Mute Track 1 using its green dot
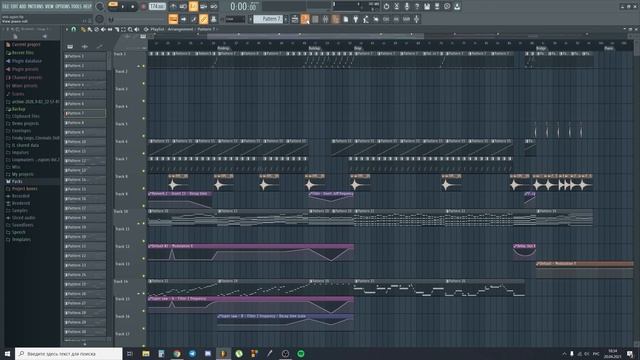The image size is (640, 360). [143, 66]
